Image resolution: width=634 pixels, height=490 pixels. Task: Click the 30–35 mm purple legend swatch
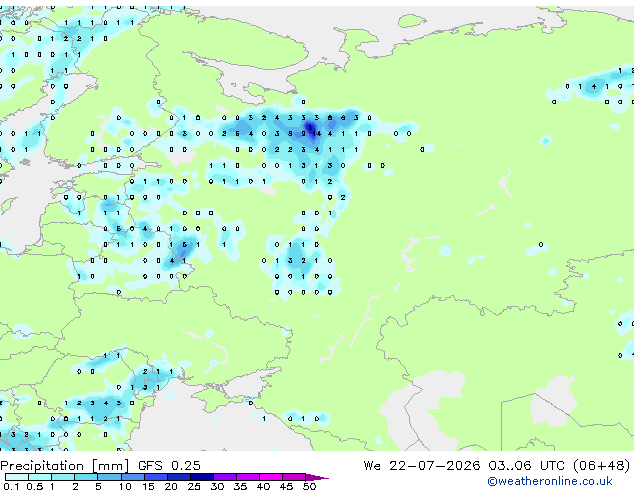click(x=225, y=477)
